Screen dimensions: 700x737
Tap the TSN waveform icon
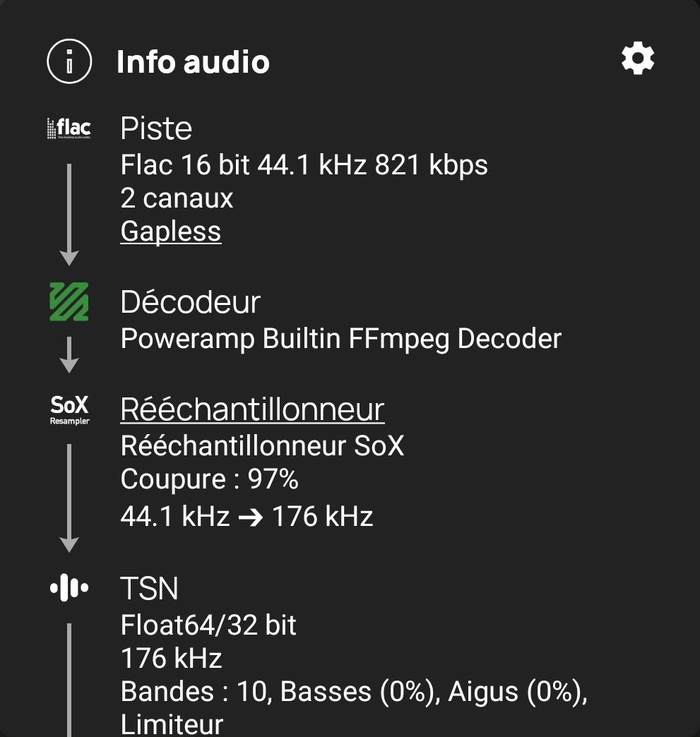pos(69,587)
